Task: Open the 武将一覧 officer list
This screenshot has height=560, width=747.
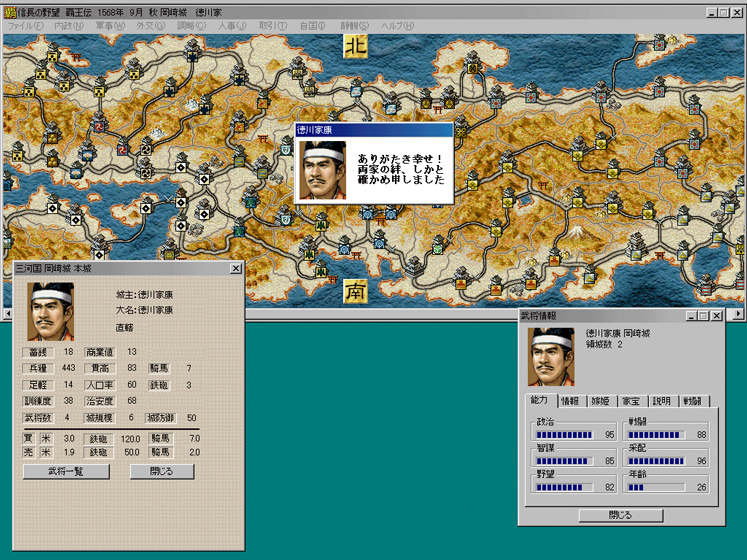Action: (x=66, y=471)
